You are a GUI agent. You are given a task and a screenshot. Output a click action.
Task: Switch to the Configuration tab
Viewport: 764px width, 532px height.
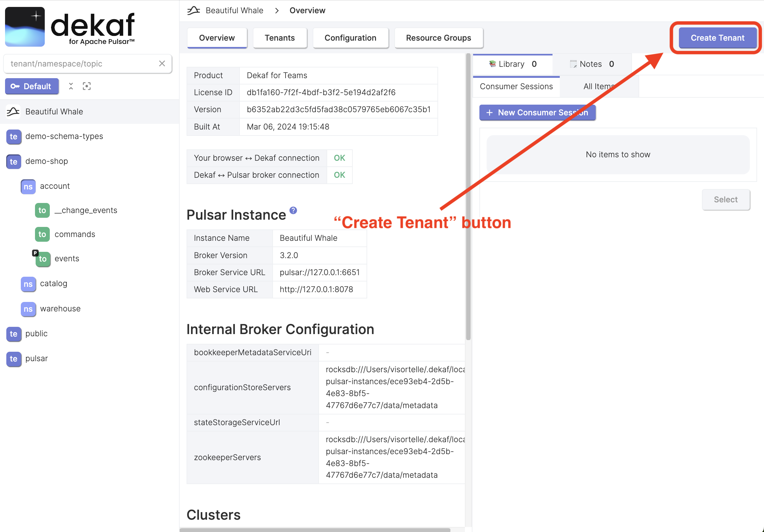[x=350, y=38]
